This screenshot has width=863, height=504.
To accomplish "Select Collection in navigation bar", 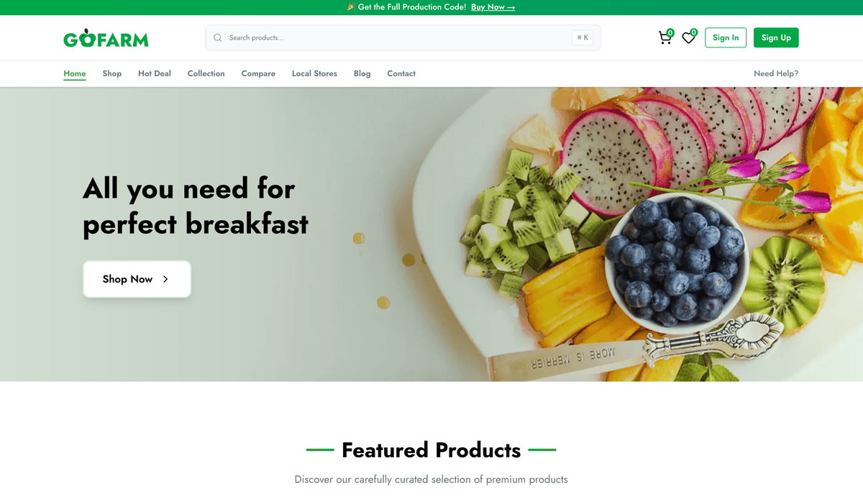I will [206, 73].
